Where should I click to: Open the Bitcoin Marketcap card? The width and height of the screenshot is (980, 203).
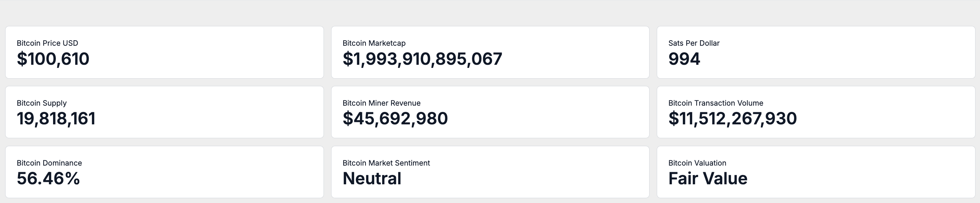(490, 52)
